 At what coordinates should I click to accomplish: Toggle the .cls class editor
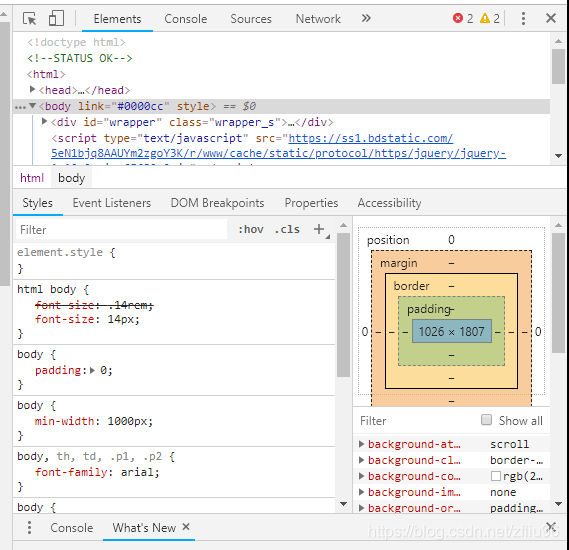[x=287, y=229]
